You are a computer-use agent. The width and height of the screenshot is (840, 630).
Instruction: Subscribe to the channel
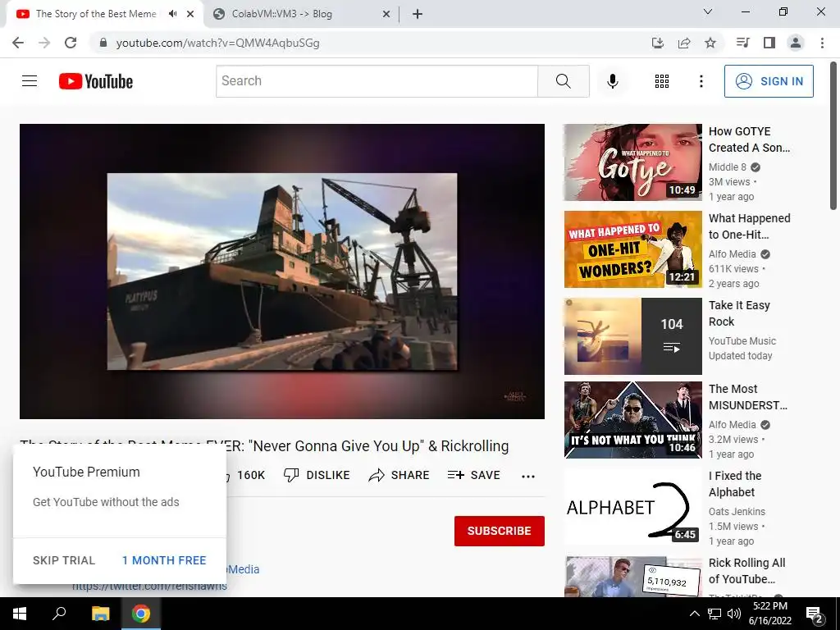(x=500, y=531)
